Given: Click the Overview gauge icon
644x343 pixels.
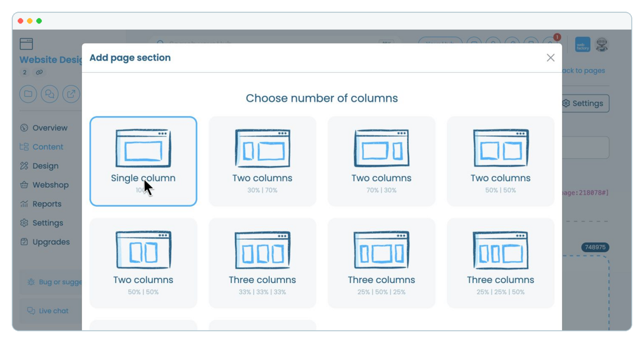Looking at the screenshot, I should coord(24,128).
